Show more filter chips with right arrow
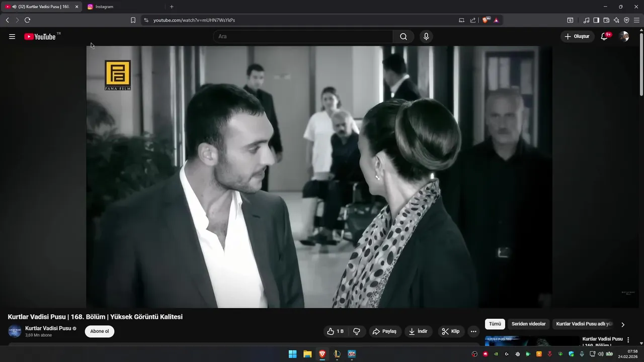644x362 pixels. [x=623, y=324]
